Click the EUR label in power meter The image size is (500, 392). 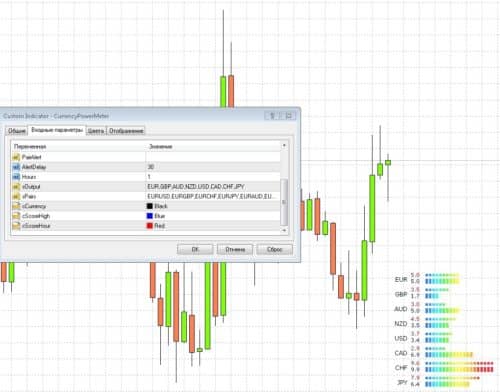point(401,279)
